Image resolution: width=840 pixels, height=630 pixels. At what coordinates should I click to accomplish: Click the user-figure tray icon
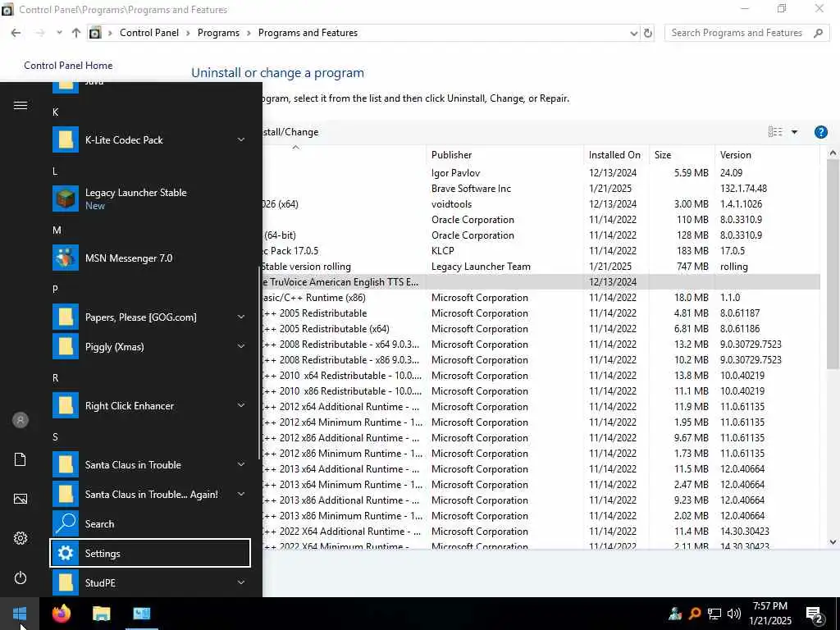(x=675, y=614)
